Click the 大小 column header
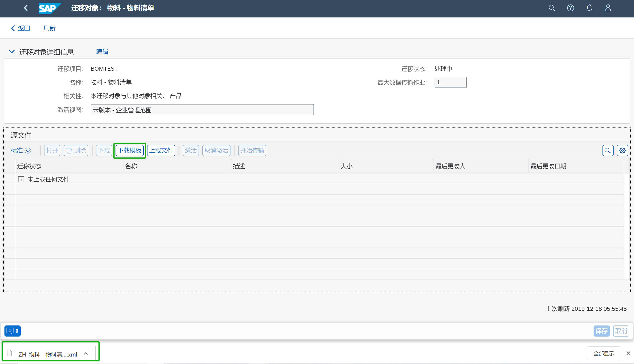The image size is (634, 364). point(386,166)
